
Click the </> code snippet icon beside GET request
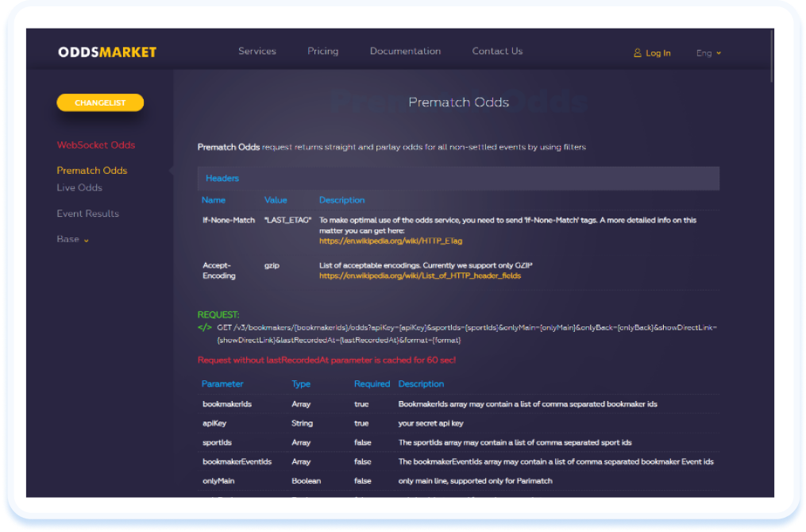(x=203, y=326)
